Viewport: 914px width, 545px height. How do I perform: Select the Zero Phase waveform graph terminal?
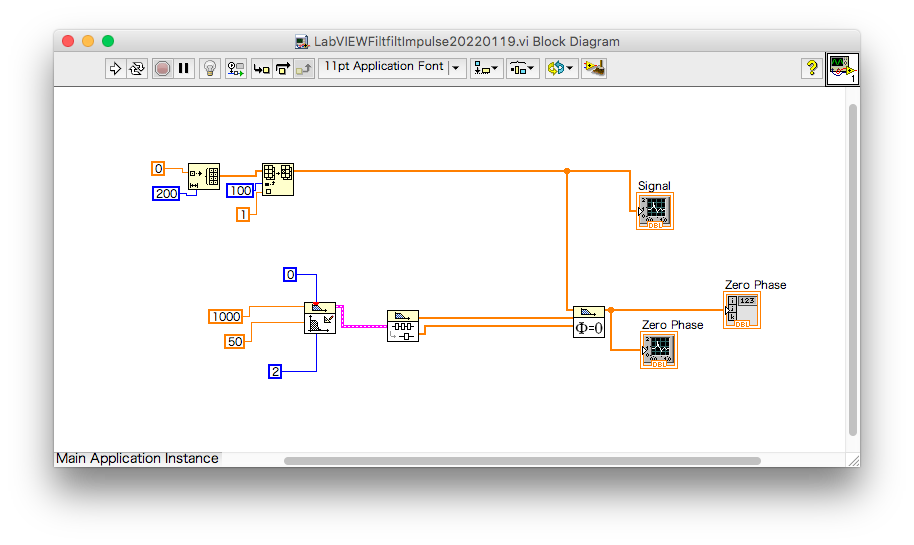pyautogui.click(x=659, y=350)
